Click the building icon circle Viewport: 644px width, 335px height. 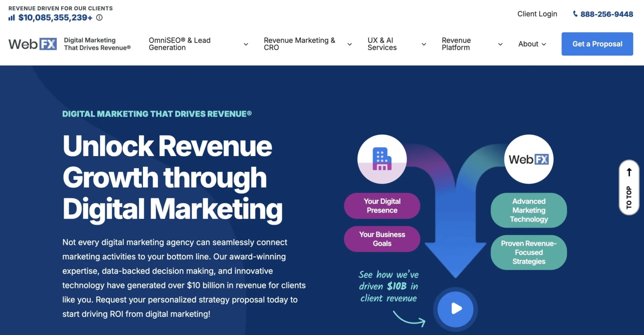tap(382, 159)
